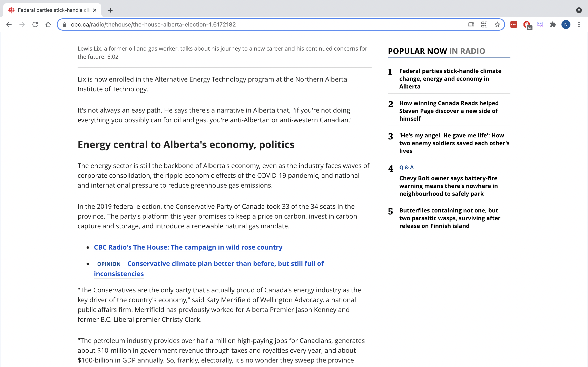Reload the current CBC page

point(35,24)
